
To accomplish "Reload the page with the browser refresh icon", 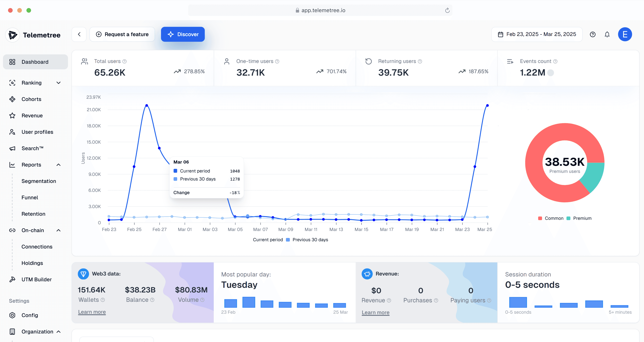I will 447,10.
